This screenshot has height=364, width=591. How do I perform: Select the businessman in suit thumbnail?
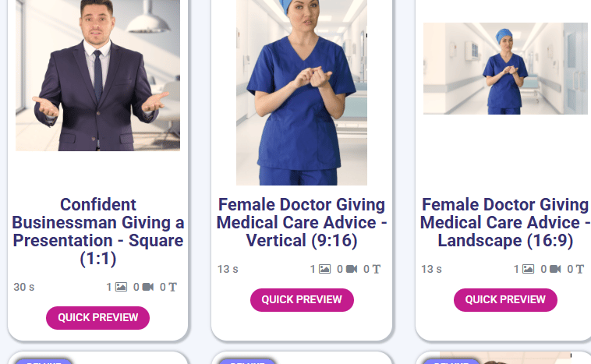pos(98,76)
